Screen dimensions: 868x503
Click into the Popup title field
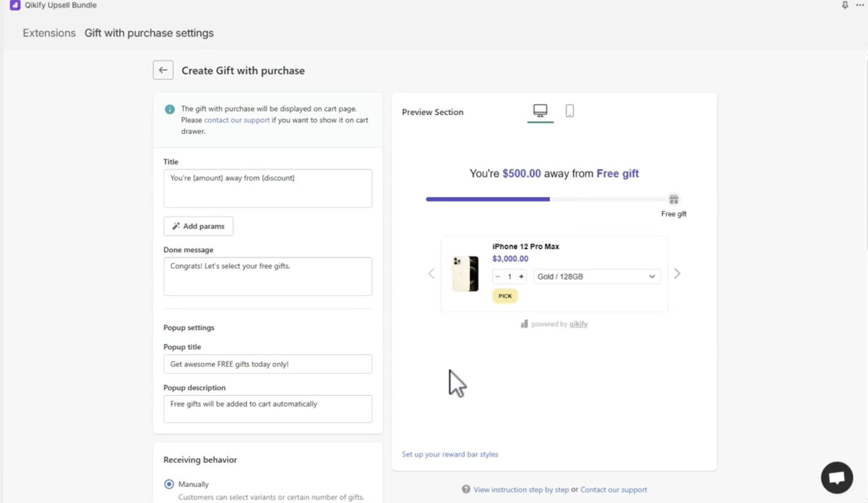(x=268, y=364)
